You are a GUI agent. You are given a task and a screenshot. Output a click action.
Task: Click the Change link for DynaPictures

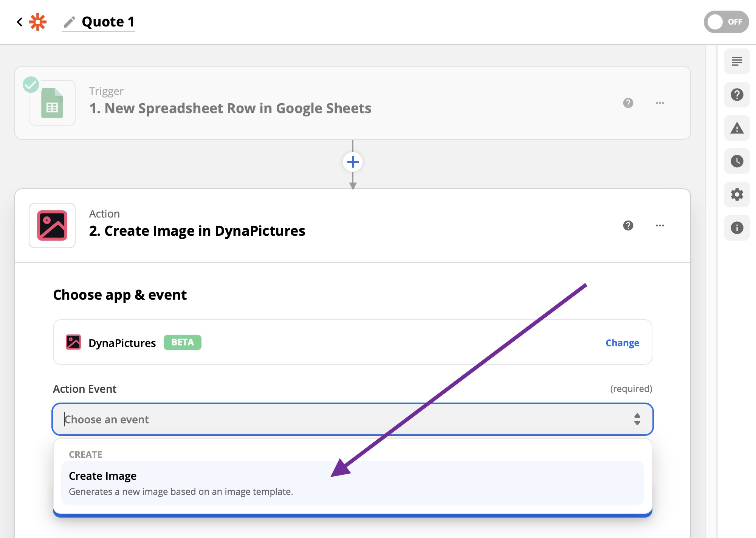click(622, 343)
